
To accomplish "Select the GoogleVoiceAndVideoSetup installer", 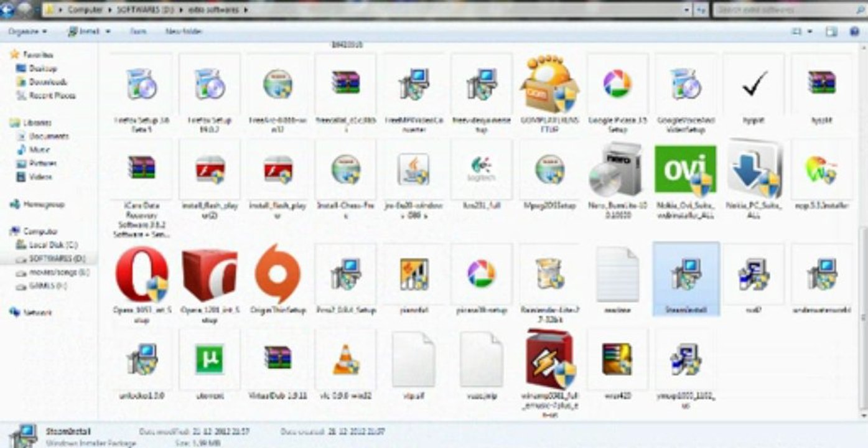I will tap(685, 84).
